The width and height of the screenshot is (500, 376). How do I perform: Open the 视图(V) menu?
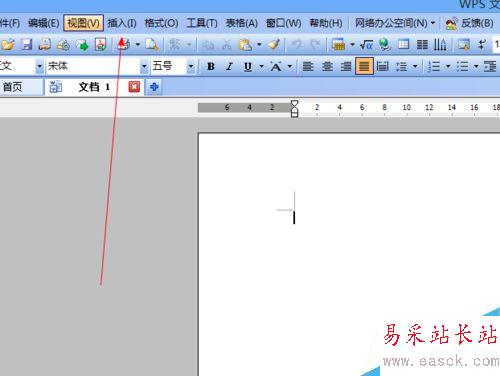[x=83, y=23]
